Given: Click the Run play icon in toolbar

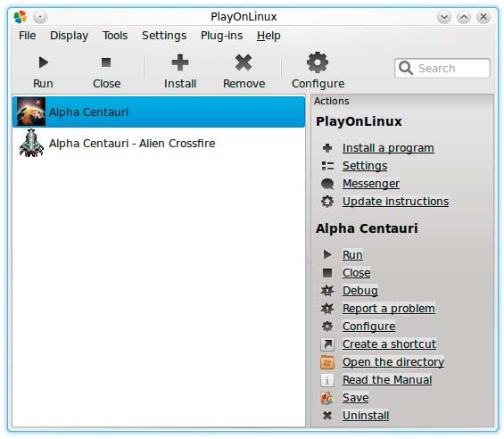Looking at the screenshot, I should point(43,62).
